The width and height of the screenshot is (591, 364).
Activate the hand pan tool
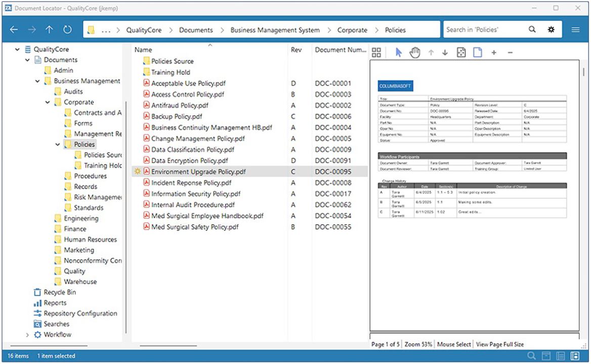click(x=415, y=53)
